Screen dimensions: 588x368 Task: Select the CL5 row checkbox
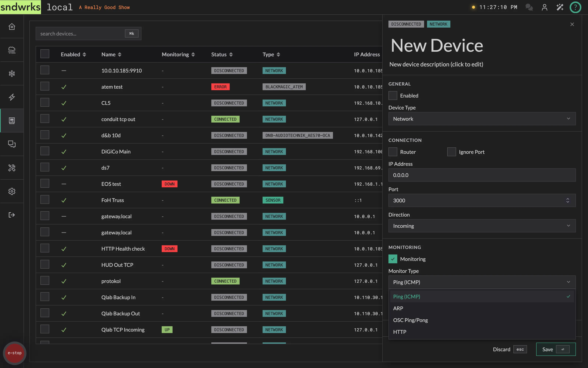(45, 102)
